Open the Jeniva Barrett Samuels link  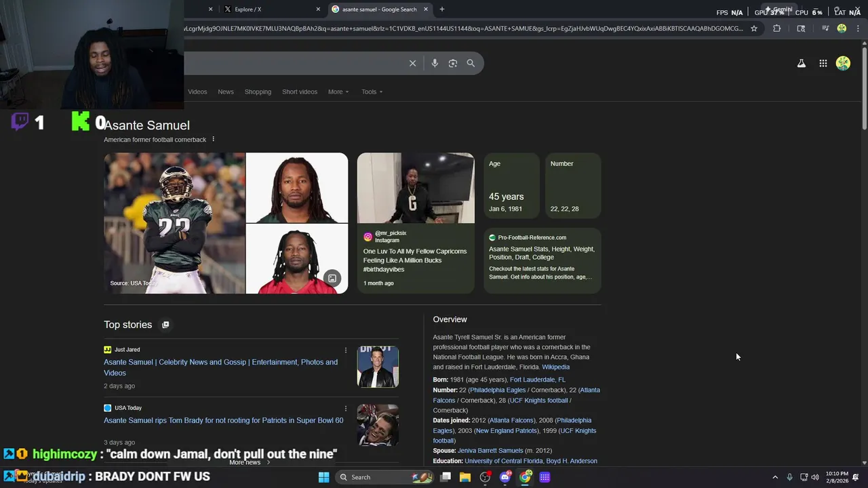coord(490,450)
